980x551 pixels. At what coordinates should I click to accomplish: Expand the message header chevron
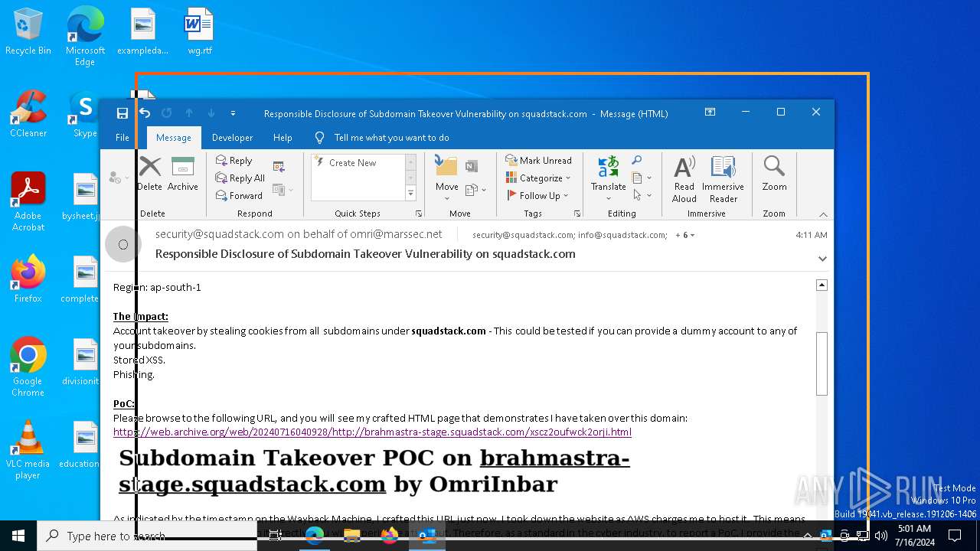pyautogui.click(x=822, y=259)
